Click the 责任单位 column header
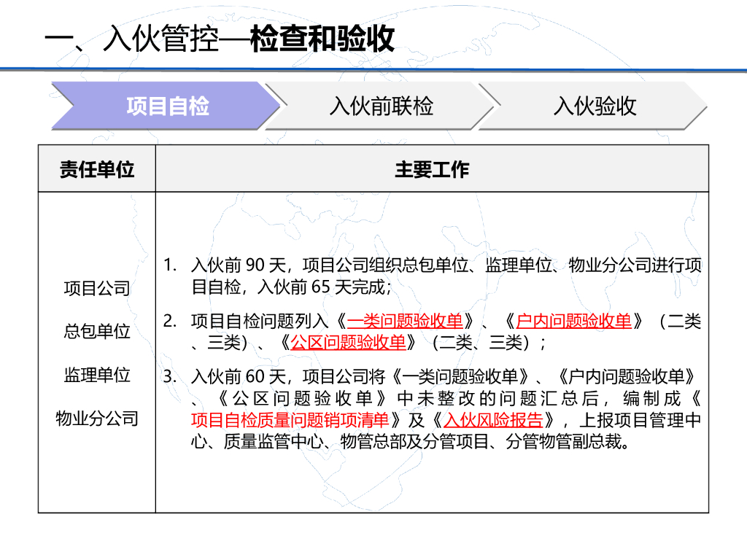The height and width of the screenshot is (560, 747). click(97, 169)
